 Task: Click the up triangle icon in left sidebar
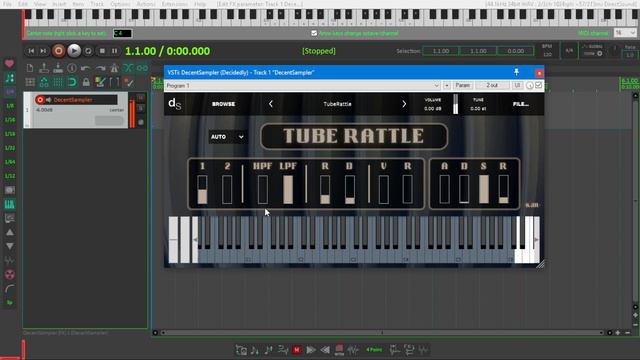9,232
